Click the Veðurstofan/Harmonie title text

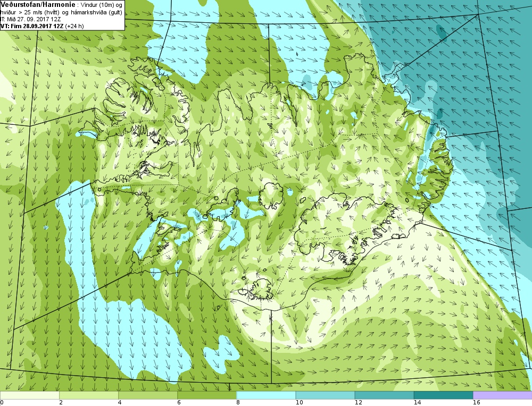click(x=38, y=4)
